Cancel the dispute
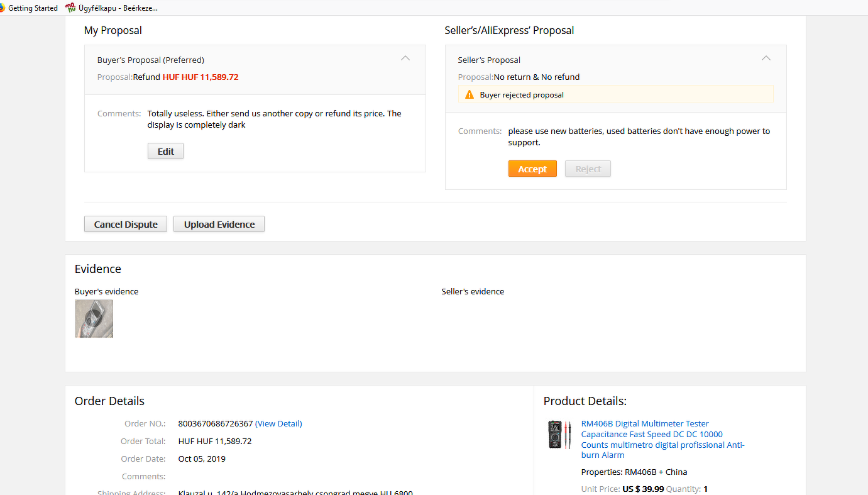 click(126, 225)
